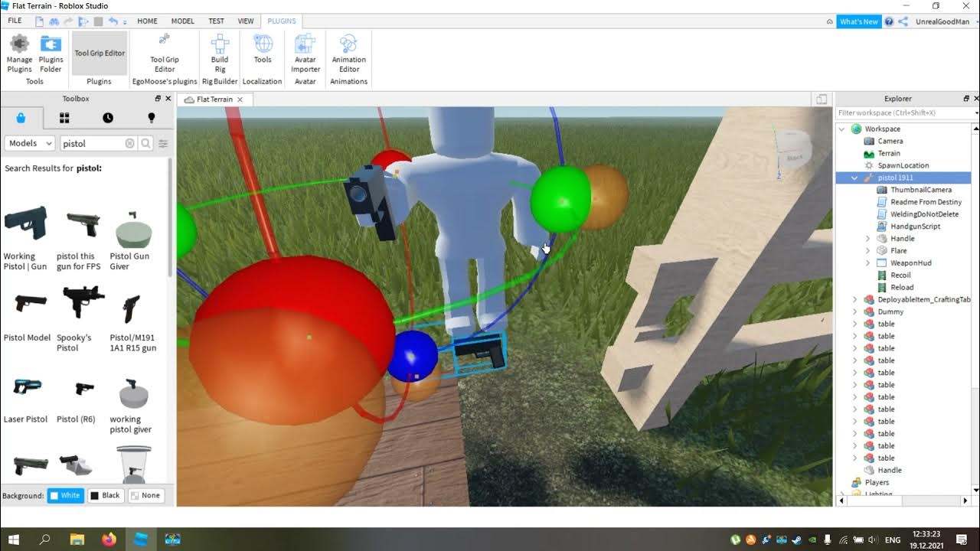
Task: Select the Laser Pistol model thumbnail
Action: tap(25, 386)
